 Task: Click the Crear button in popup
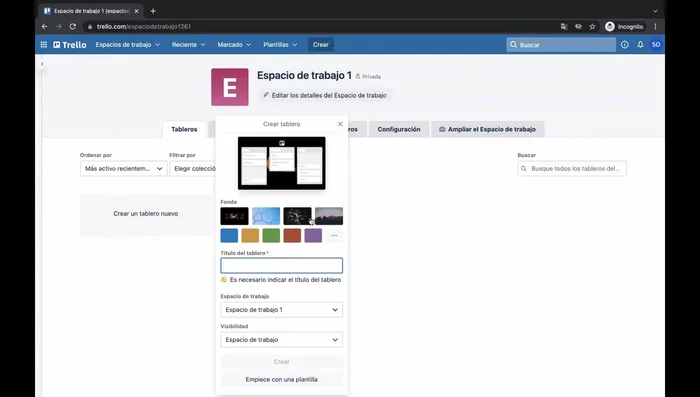tap(282, 362)
